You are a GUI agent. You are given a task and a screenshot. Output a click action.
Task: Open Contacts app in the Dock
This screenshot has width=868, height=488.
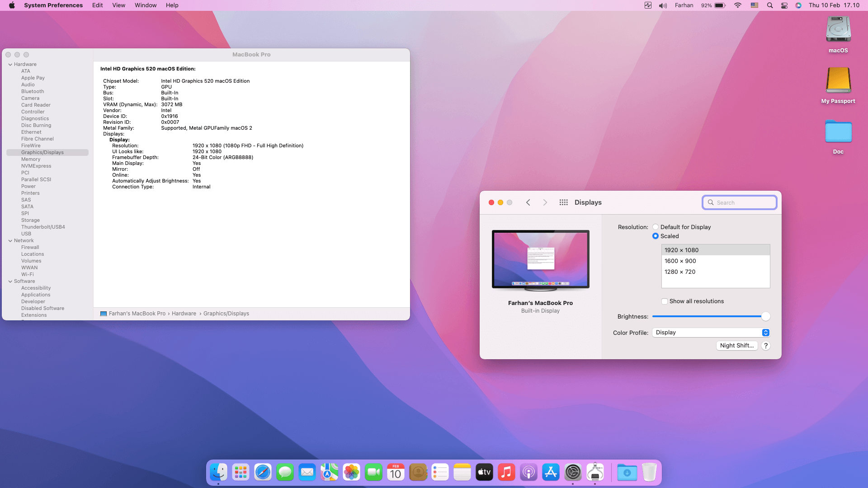[x=418, y=473]
